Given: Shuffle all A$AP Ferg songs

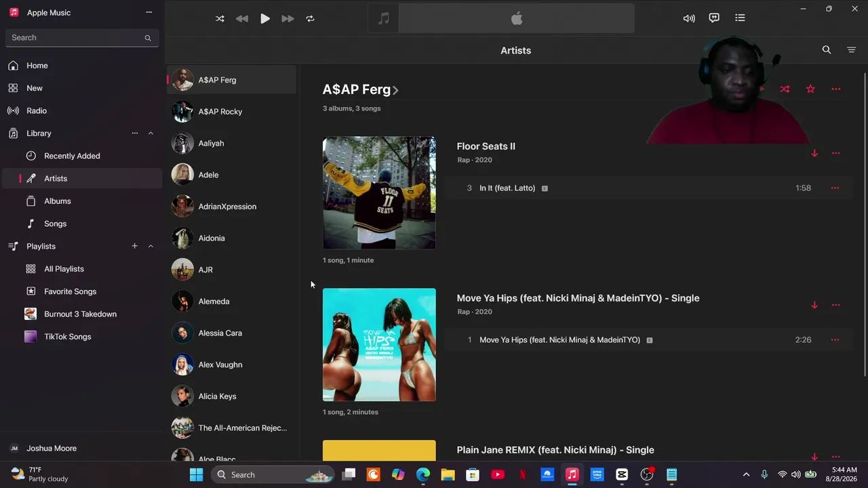Looking at the screenshot, I should tap(785, 89).
